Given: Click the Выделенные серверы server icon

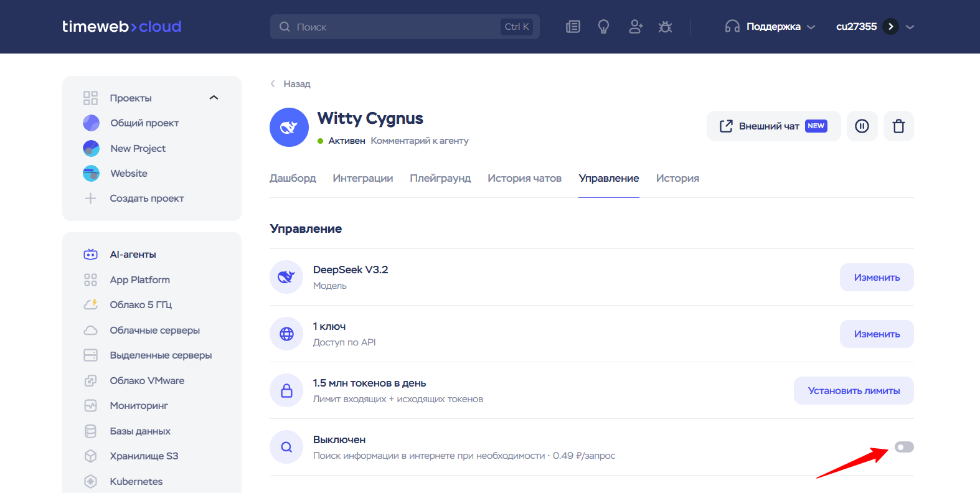Looking at the screenshot, I should coord(90,355).
